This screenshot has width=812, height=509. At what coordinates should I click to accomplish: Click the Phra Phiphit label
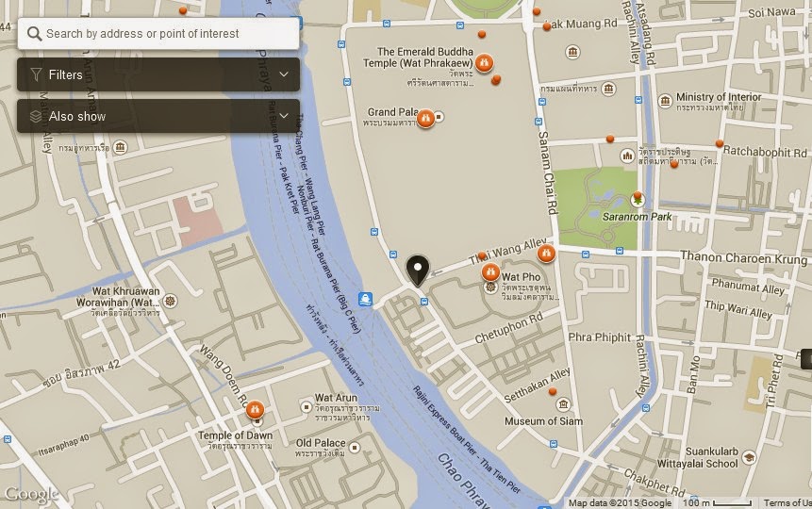coord(600,337)
